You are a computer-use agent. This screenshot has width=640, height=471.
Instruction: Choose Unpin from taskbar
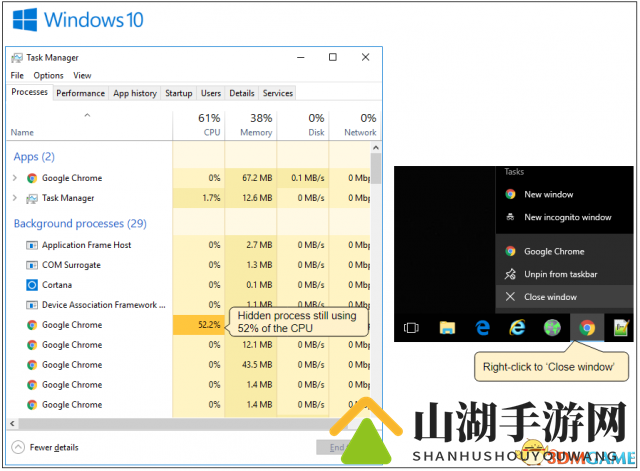[x=564, y=274]
